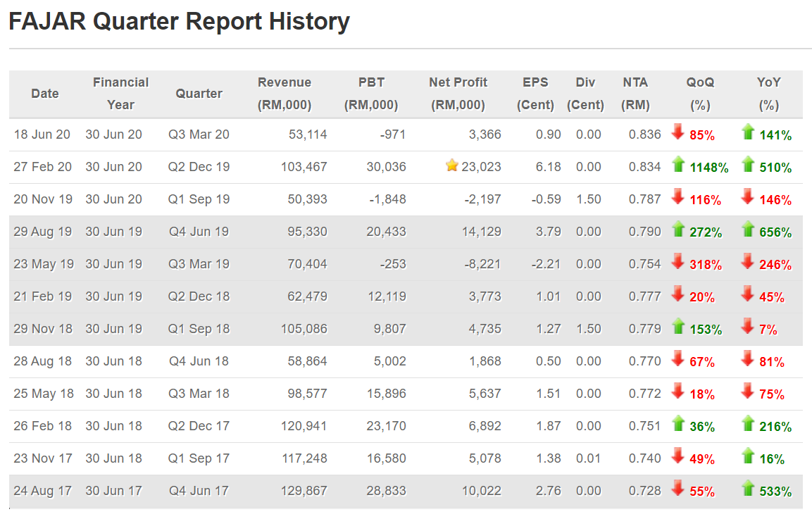
Task: Click green YoY up arrow next to 216%
Action: tap(748, 423)
